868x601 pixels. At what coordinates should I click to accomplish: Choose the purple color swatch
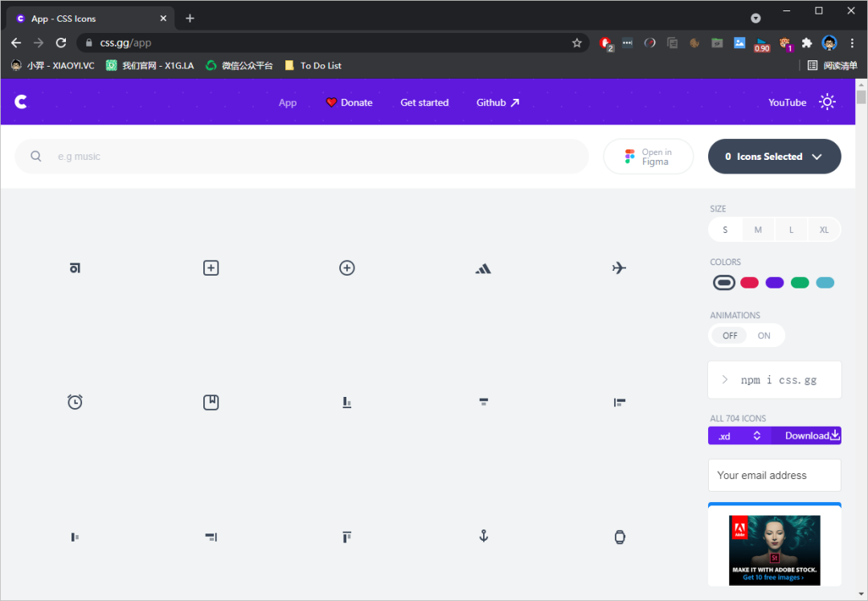(775, 283)
